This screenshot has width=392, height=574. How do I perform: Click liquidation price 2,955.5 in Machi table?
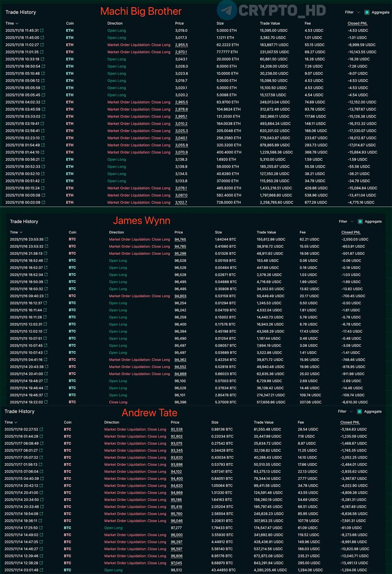coord(181,45)
